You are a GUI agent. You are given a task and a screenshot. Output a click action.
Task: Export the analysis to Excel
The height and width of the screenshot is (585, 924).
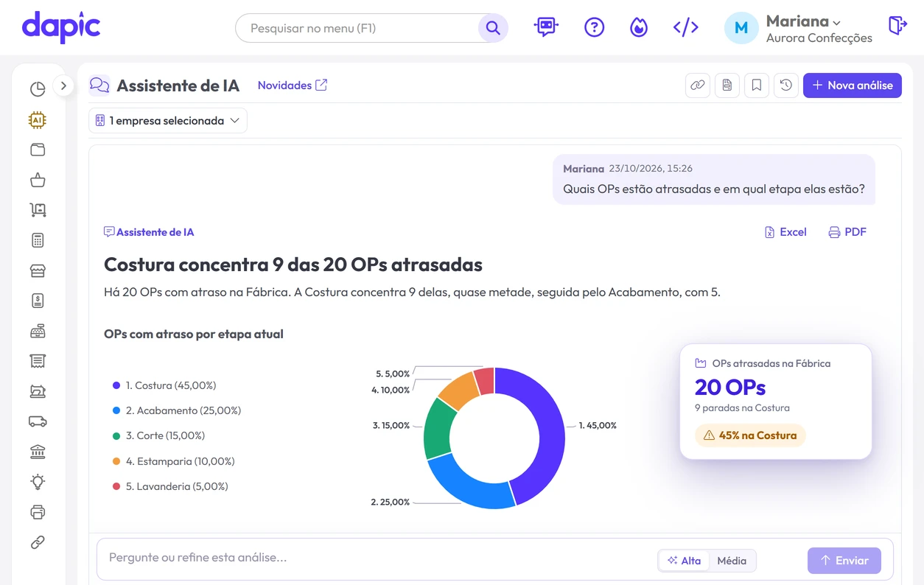(785, 232)
